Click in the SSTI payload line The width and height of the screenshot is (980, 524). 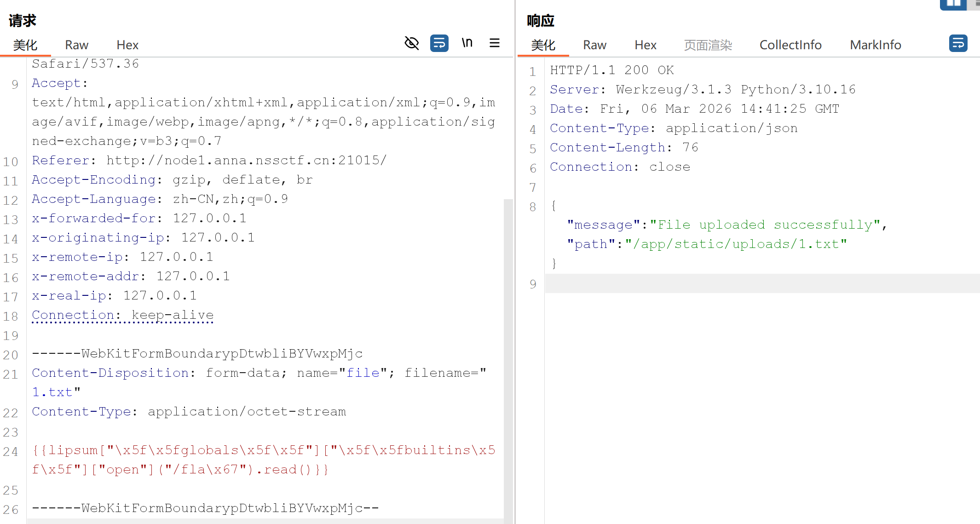[x=262, y=450]
